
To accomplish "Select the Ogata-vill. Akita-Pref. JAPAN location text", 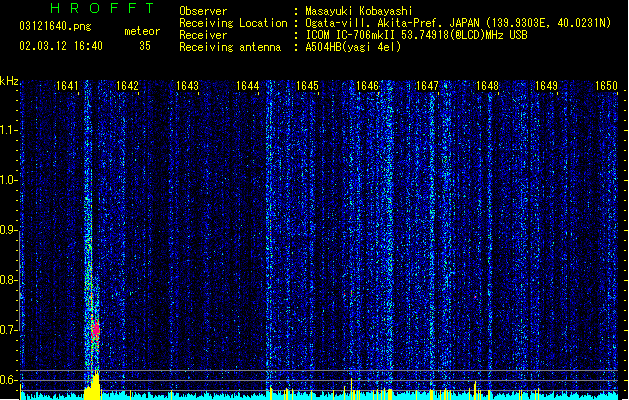I will (x=458, y=23).
